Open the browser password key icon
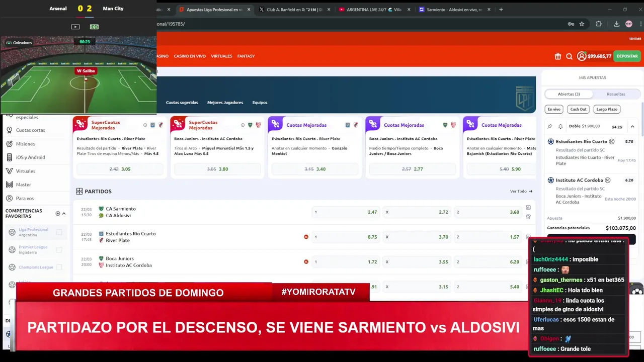The width and height of the screenshot is (644, 362). tap(571, 24)
